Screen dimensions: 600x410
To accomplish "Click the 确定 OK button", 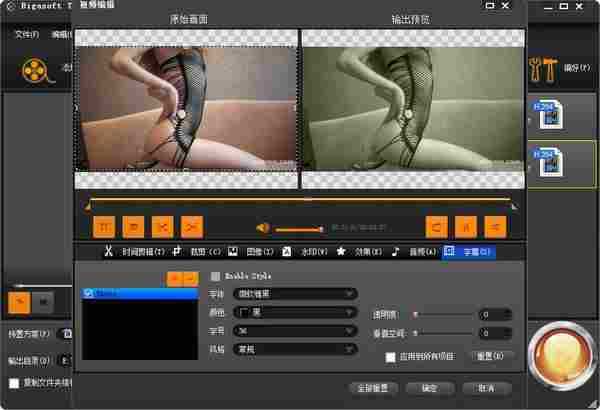I will tap(430, 388).
